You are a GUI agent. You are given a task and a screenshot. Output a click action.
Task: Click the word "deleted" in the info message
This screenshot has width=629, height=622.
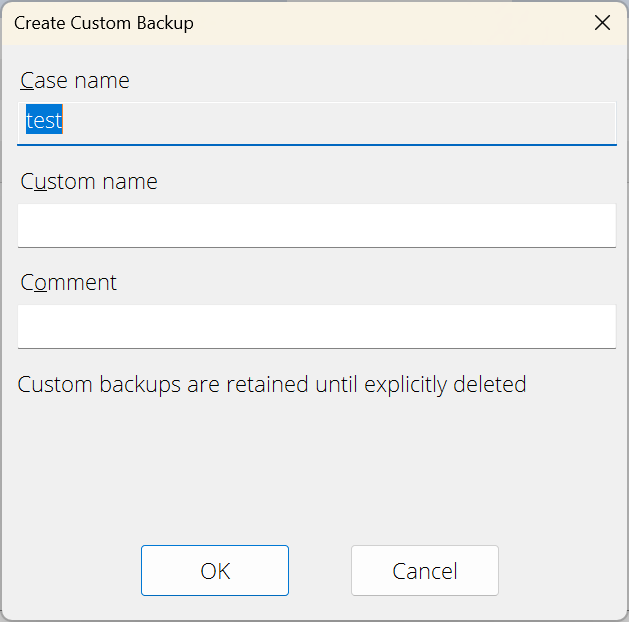pos(489,384)
